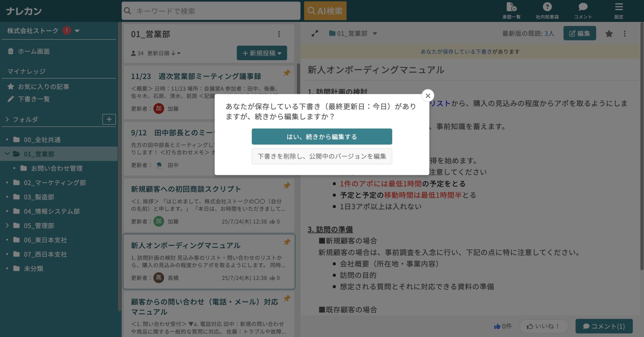Open コメント icon in top bar
The image size is (644, 337).
(x=583, y=11)
